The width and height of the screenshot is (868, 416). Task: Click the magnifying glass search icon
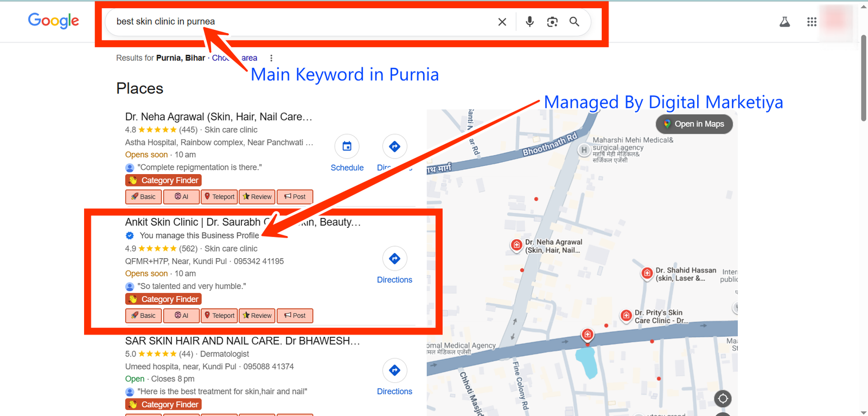(x=574, y=22)
